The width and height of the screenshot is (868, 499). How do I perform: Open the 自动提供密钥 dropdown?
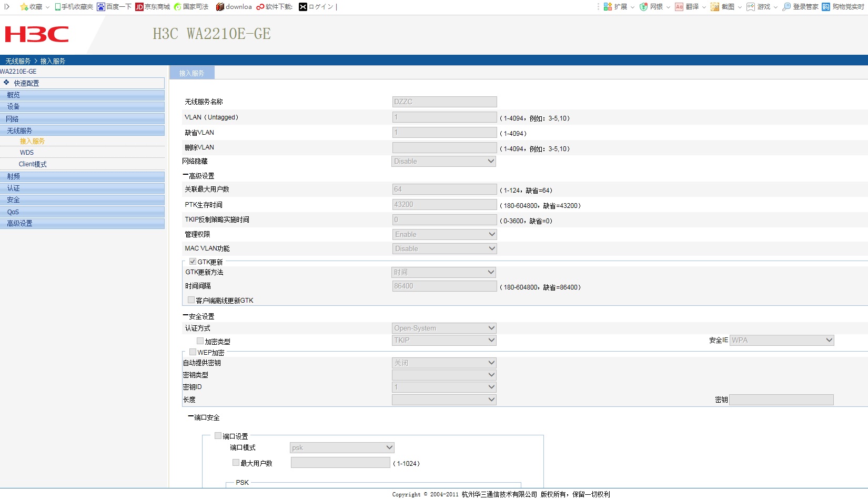(444, 363)
